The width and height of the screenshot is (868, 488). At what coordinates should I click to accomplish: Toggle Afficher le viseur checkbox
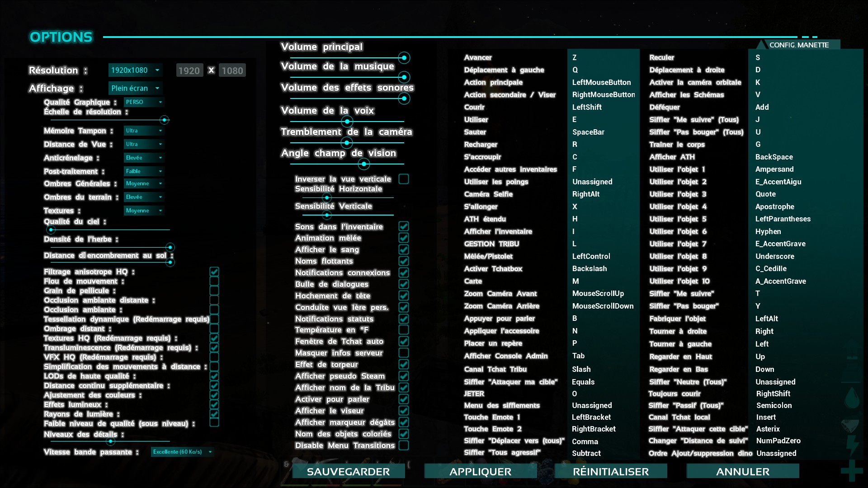(x=404, y=411)
